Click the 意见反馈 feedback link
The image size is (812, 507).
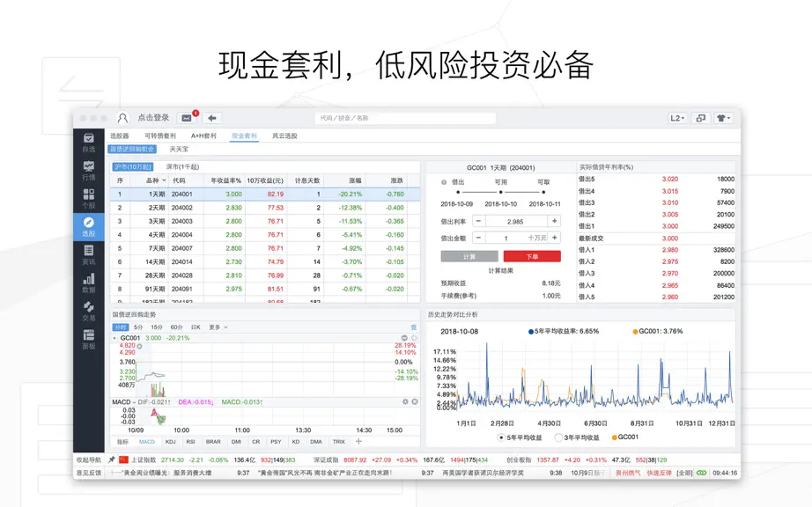click(x=89, y=473)
